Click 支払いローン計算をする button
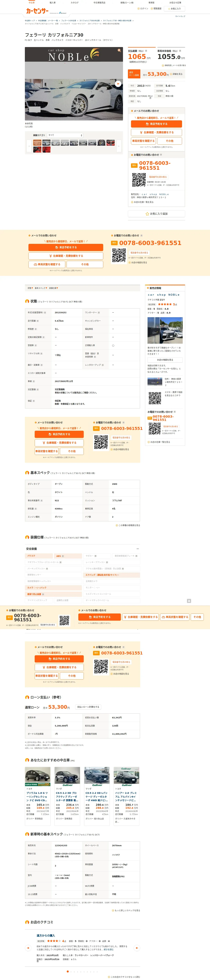Viewport: 210px width, 980px height. pyautogui.click(x=88, y=707)
